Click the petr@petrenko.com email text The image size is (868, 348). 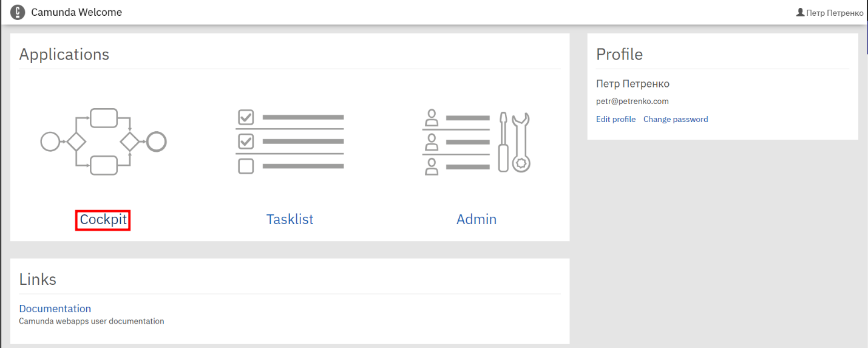(632, 101)
